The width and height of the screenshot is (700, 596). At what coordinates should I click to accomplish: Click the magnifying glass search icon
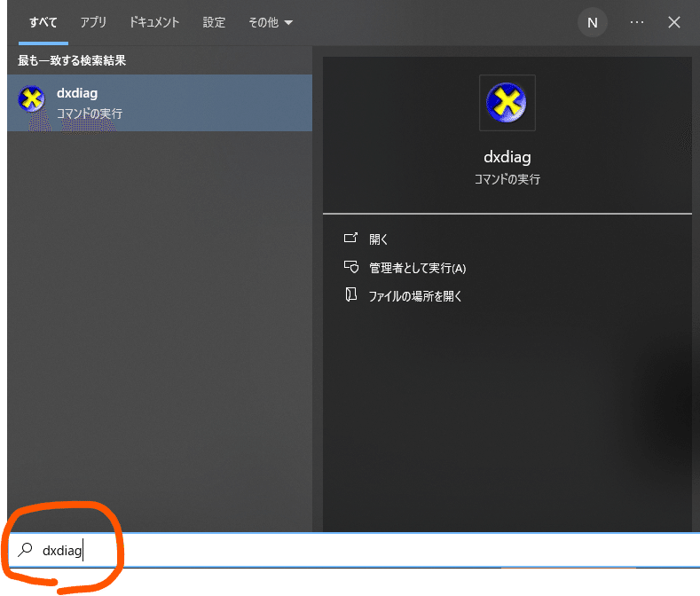pos(25,550)
